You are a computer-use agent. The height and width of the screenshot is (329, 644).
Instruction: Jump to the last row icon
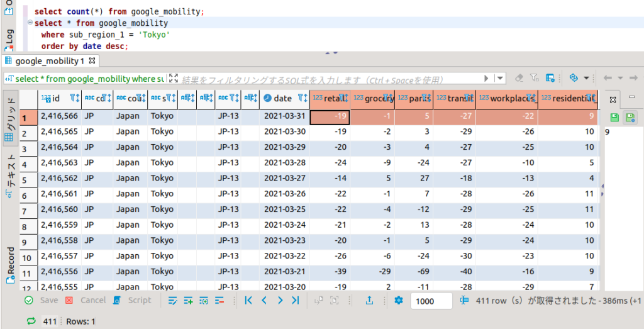tap(295, 301)
